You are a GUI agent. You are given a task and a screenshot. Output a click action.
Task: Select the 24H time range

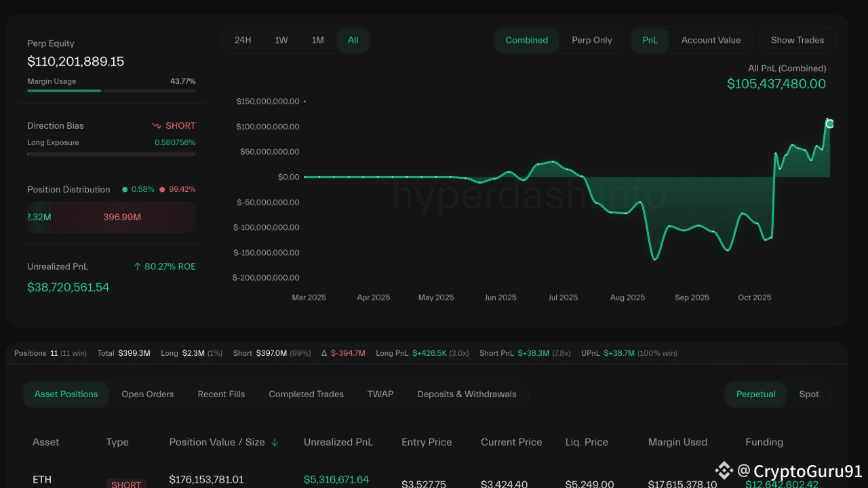click(243, 40)
